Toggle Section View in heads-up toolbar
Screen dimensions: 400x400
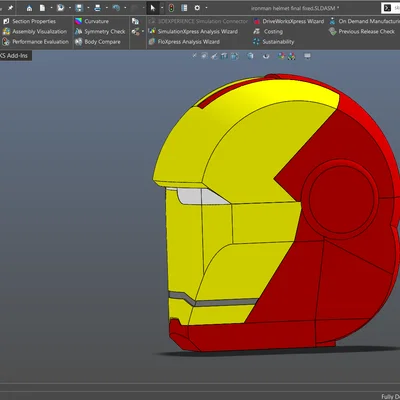click(224, 56)
